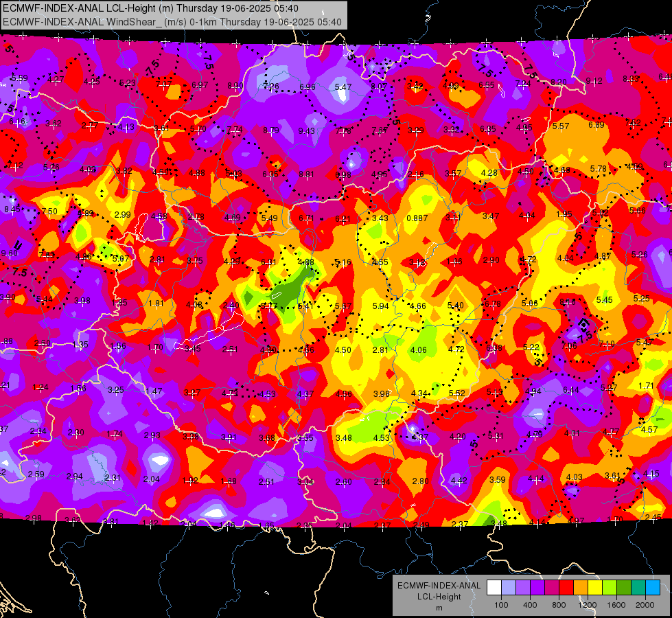
Task: Click the wind shear value 5.94
Action: coord(380,306)
